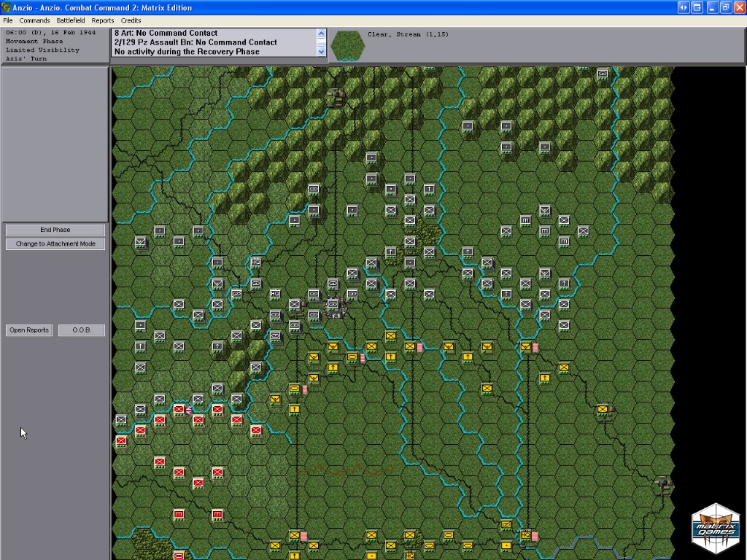Viewport: 747px width, 560px height.
Task: Select the '2/129 Pz Assault Bn' message line
Action: [x=196, y=42]
